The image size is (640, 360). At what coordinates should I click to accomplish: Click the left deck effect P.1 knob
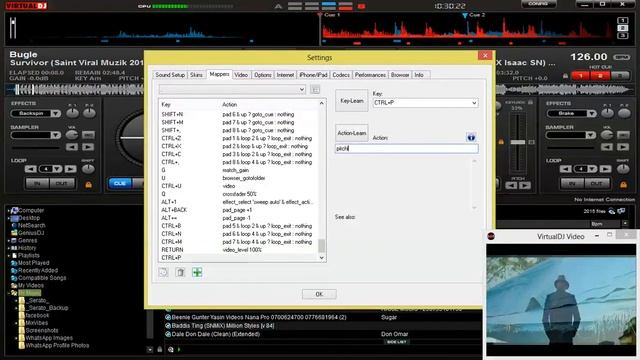(x=72, y=113)
